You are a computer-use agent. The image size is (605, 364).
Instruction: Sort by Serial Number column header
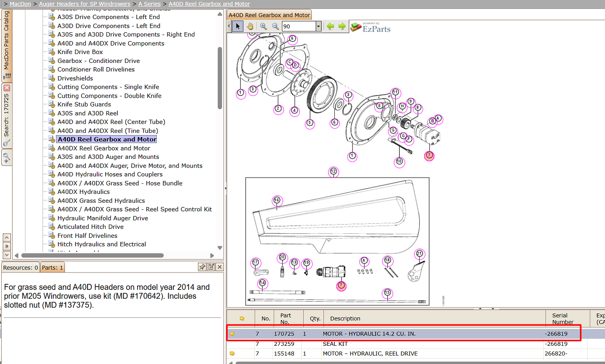click(568, 318)
